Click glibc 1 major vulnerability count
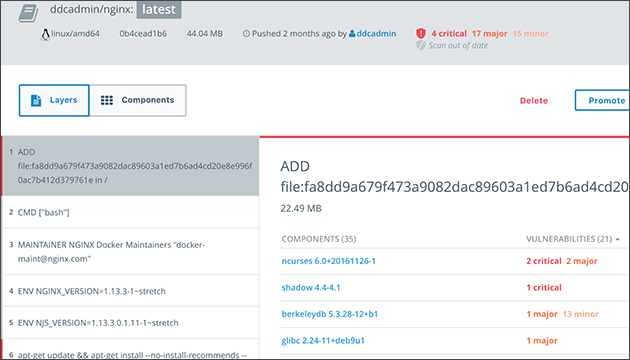 542,341
